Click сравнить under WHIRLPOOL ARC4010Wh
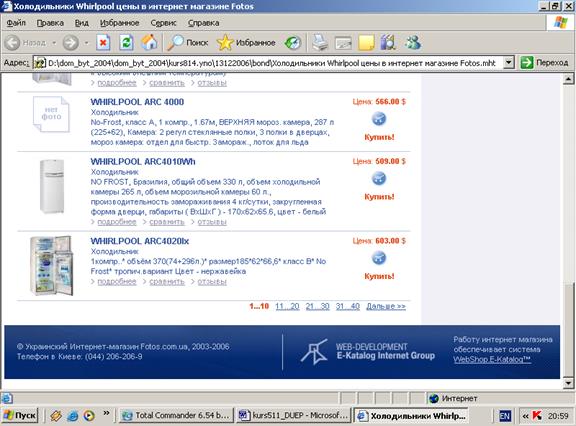Viewport: 576px width, 426px height. 167,222
